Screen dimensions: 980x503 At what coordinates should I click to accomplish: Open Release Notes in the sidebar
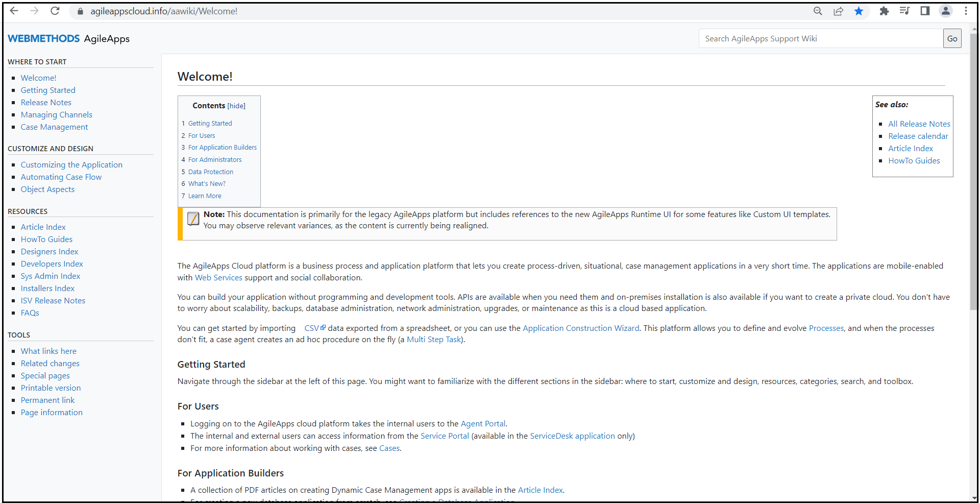46,103
